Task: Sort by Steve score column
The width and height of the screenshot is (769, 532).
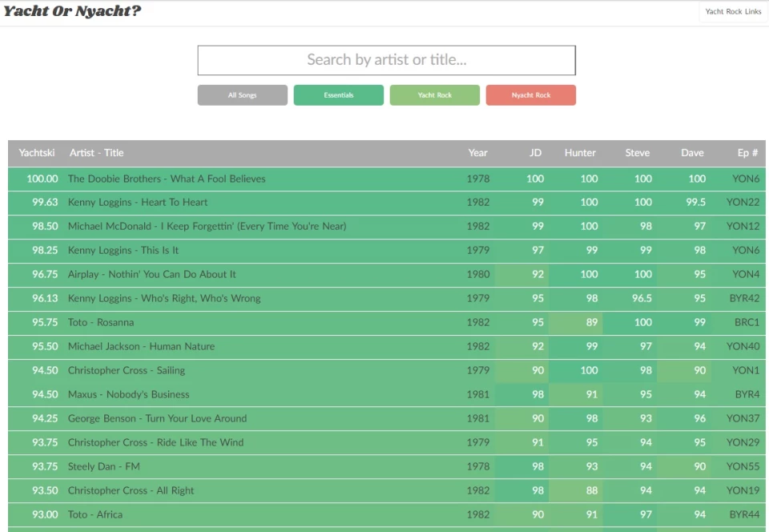Action: pos(637,153)
